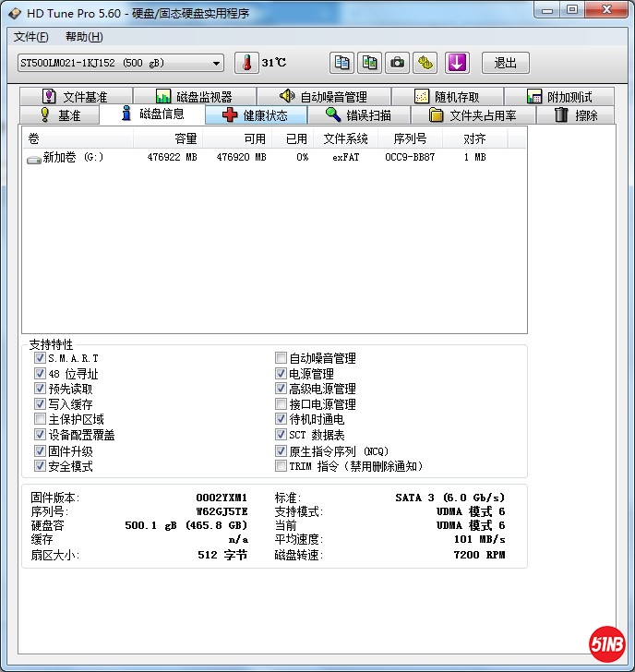The height and width of the screenshot is (672, 635).
Task: Click the copy text to clipboard icon
Action: pyautogui.click(x=342, y=63)
